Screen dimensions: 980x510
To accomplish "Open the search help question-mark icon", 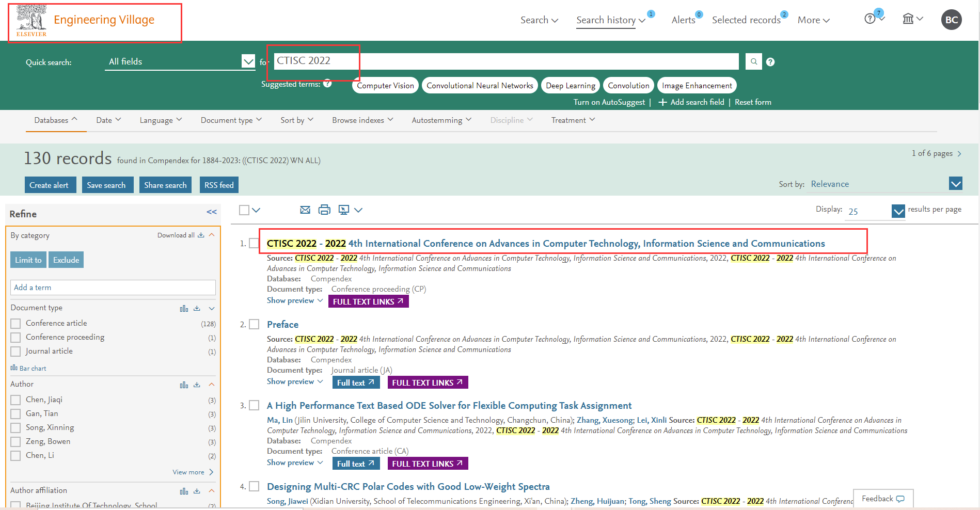I will [770, 62].
